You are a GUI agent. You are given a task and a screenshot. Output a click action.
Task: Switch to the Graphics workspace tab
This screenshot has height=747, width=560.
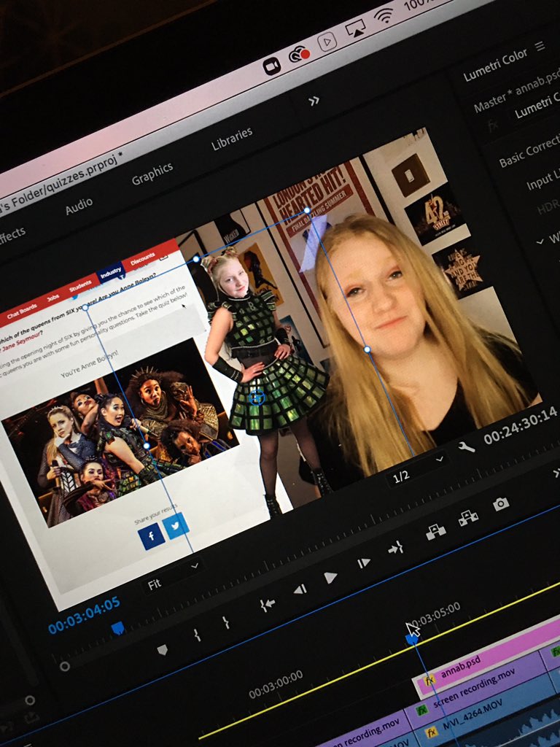(152, 174)
